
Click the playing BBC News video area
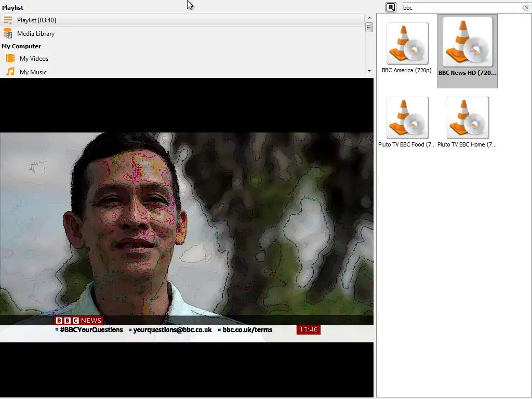187,237
